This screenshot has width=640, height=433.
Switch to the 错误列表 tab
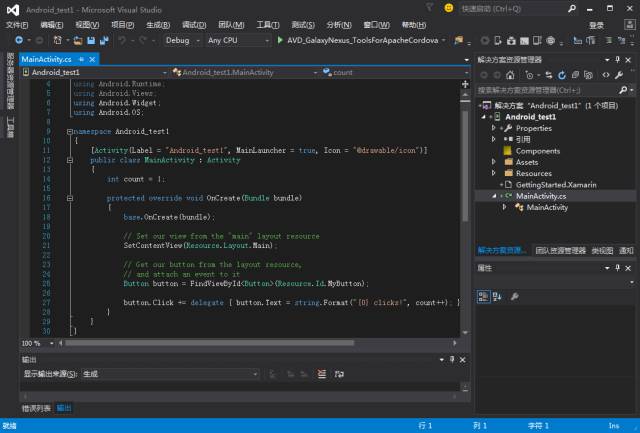click(x=36, y=408)
